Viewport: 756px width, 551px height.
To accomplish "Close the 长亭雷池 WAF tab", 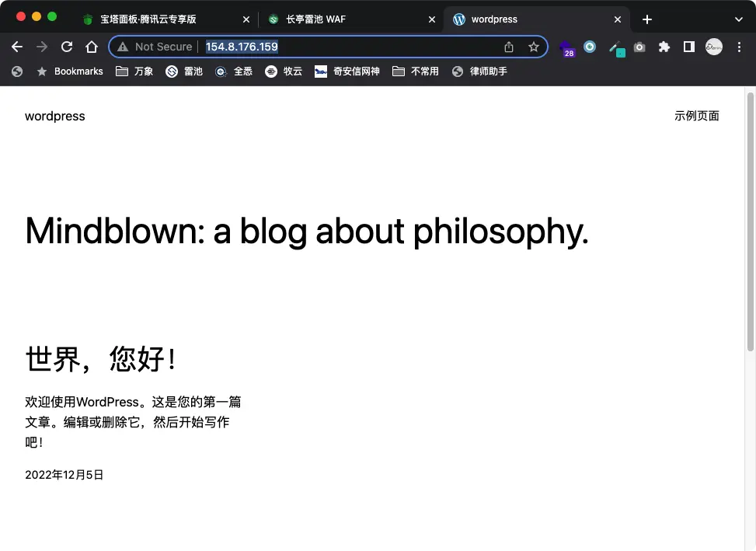I will pos(431,19).
